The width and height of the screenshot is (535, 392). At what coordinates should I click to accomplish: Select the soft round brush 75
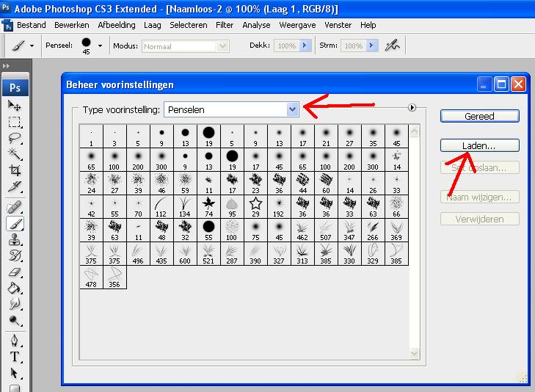[255, 231]
